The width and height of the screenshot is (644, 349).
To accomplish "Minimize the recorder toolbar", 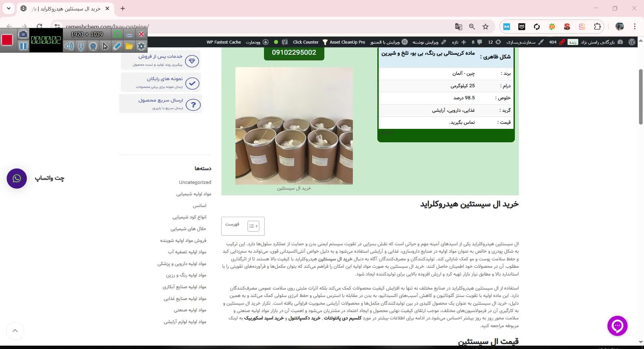I will click(129, 34).
